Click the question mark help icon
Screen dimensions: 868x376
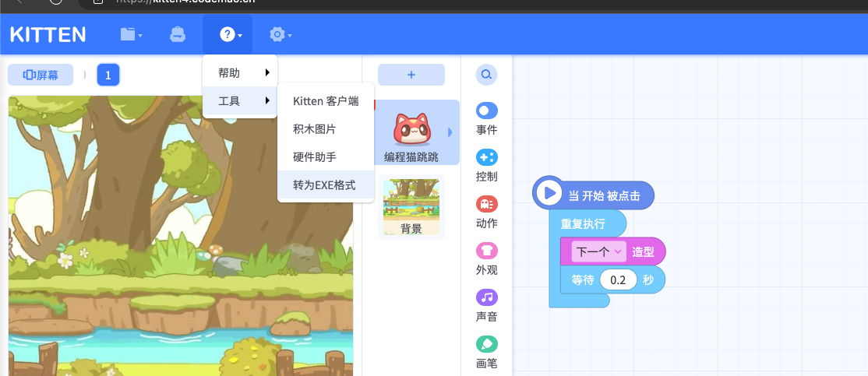(227, 35)
